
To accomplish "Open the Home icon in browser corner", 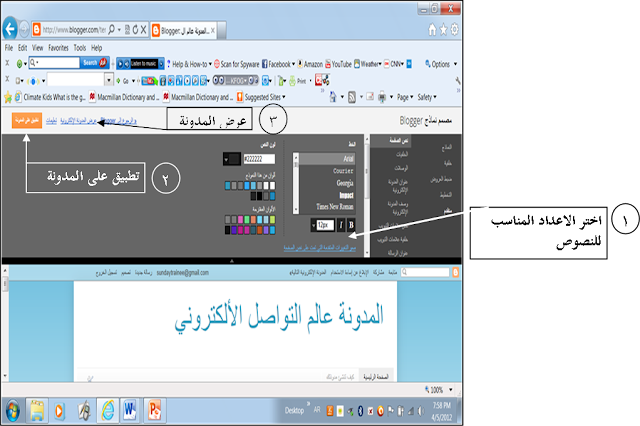I will [432, 29].
